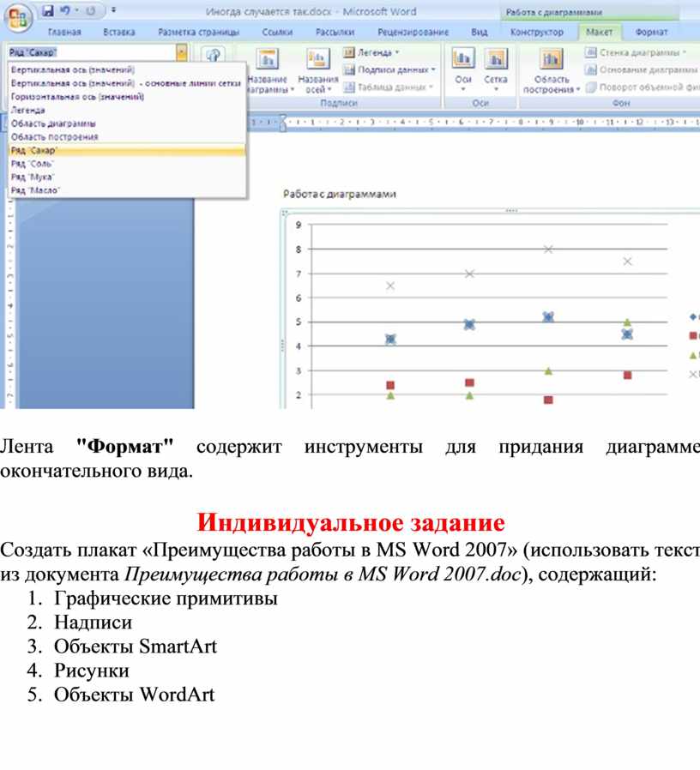Viewport: 700px width, 770px height.
Task: Click the list item Надписи
Action: click(x=93, y=623)
